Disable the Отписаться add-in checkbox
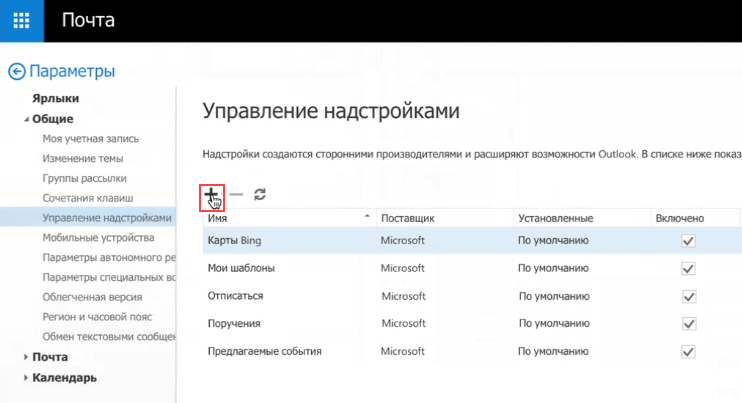Image resolution: width=742 pixels, height=403 pixels. 687,297
